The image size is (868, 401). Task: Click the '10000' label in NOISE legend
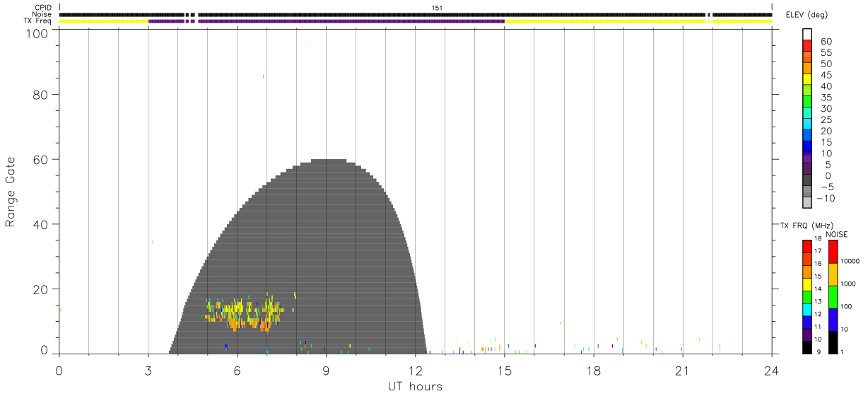point(850,262)
